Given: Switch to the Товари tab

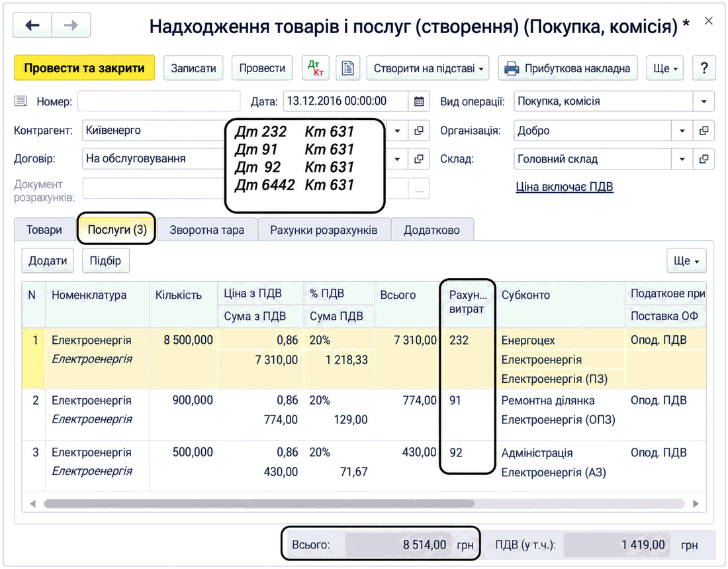Looking at the screenshot, I should click(x=44, y=230).
